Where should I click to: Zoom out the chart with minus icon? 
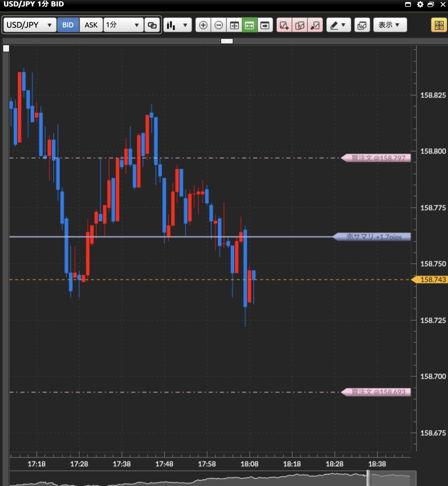pyautogui.click(x=218, y=25)
